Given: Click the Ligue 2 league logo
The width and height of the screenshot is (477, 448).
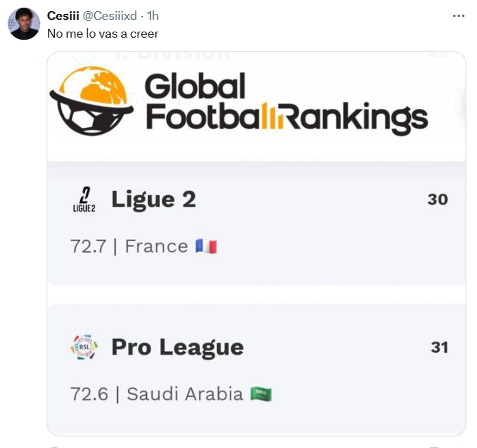Looking at the screenshot, I should [84, 200].
